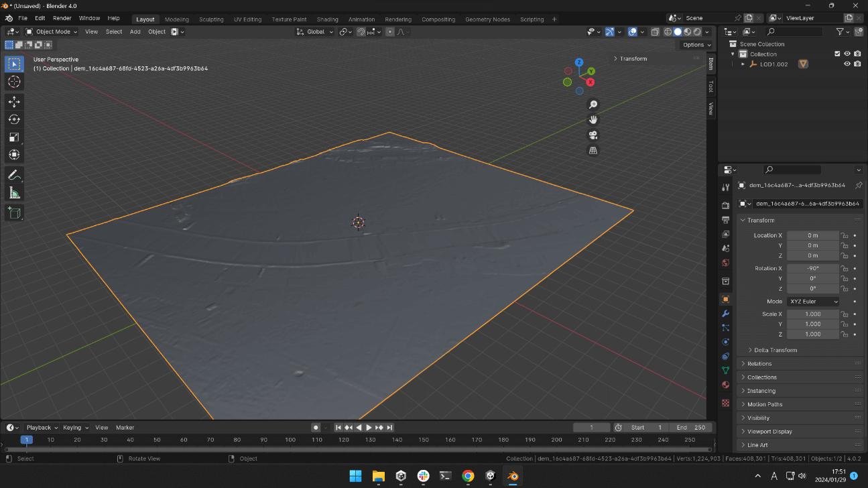Open the Render menu
868x488 pixels.
click(x=62, y=18)
